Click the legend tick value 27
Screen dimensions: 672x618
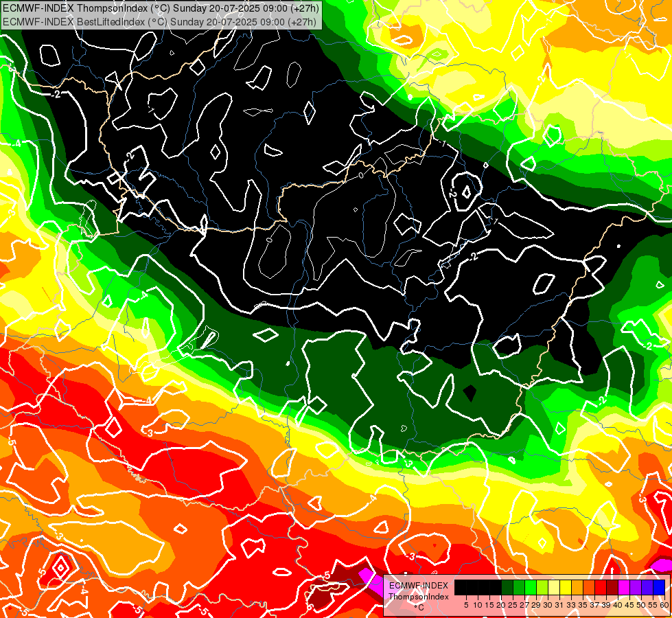tap(524, 605)
